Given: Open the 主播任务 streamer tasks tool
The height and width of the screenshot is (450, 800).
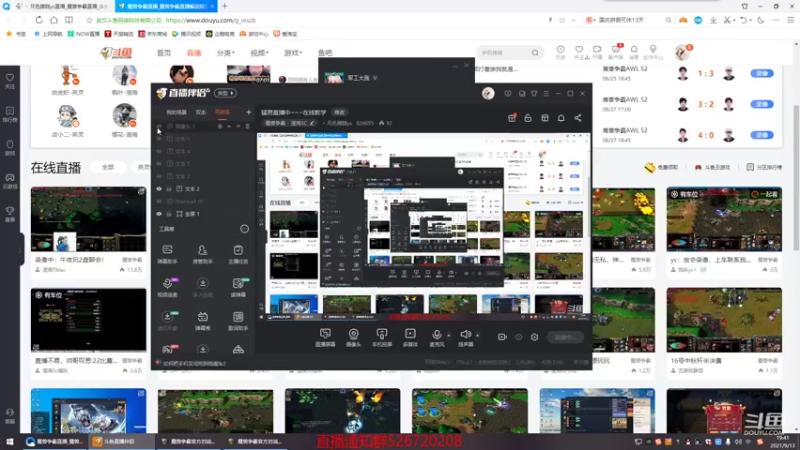Looking at the screenshot, I should point(238,254).
